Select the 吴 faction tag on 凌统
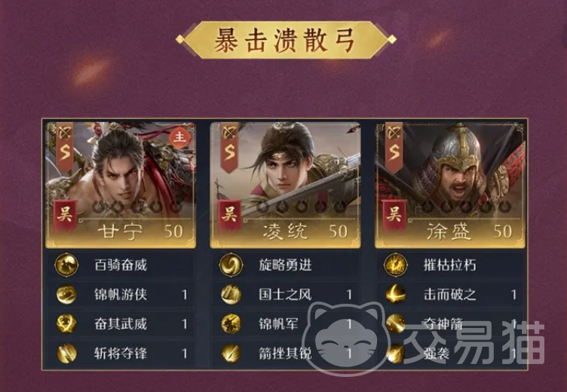This screenshot has width=567, height=392. pyautogui.click(x=229, y=216)
